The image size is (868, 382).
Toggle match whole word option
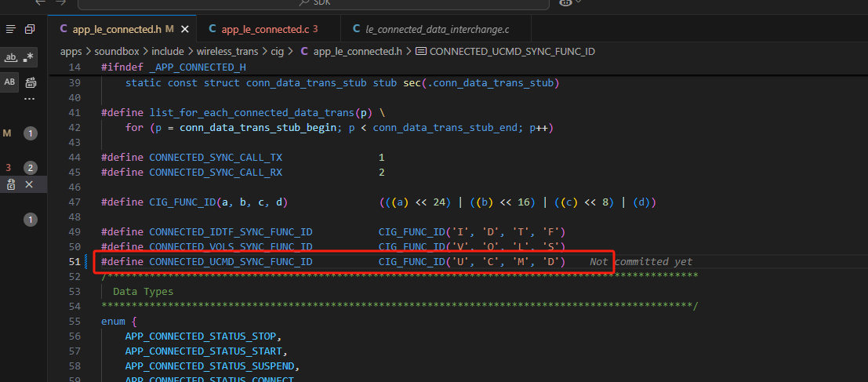click(10, 57)
